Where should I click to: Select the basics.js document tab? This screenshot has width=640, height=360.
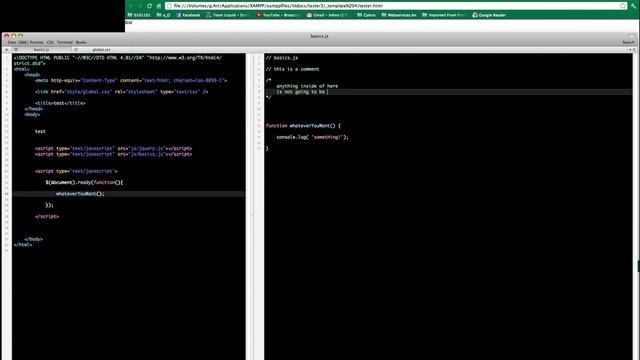click(x=42, y=49)
